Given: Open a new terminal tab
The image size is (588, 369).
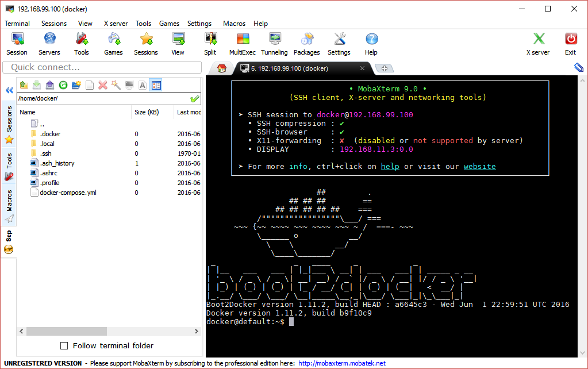Looking at the screenshot, I should [384, 67].
